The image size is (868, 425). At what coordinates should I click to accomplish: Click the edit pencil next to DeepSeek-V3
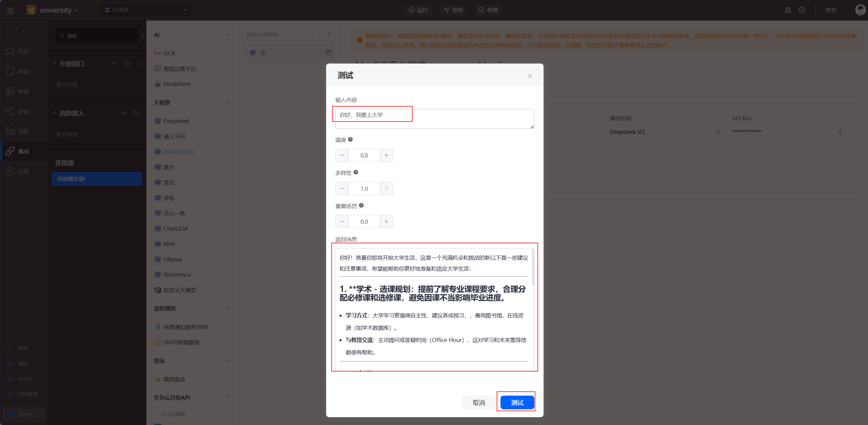pyautogui.click(x=718, y=132)
